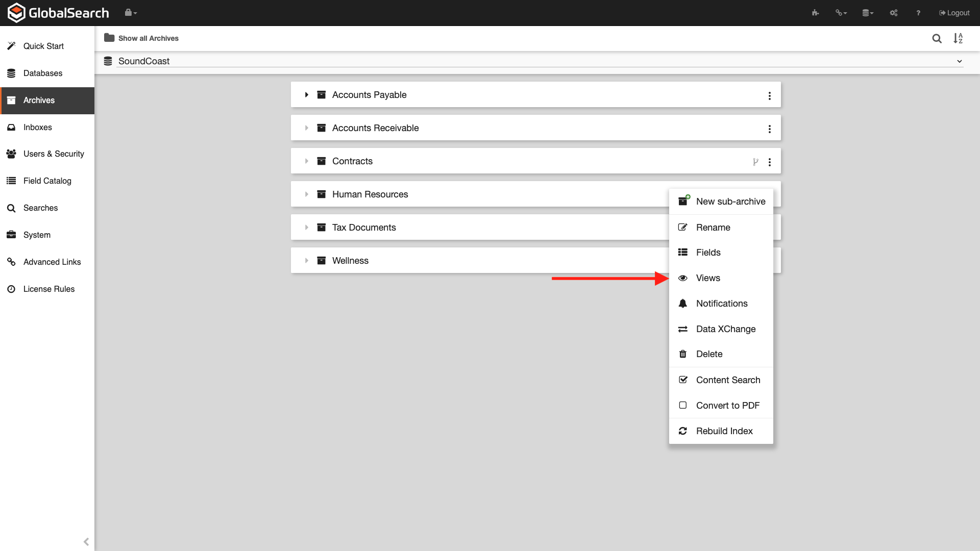Click the help question mark icon
The height and width of the screenshot is (551, 980).
pyautogui.click(x=918, y=13)
